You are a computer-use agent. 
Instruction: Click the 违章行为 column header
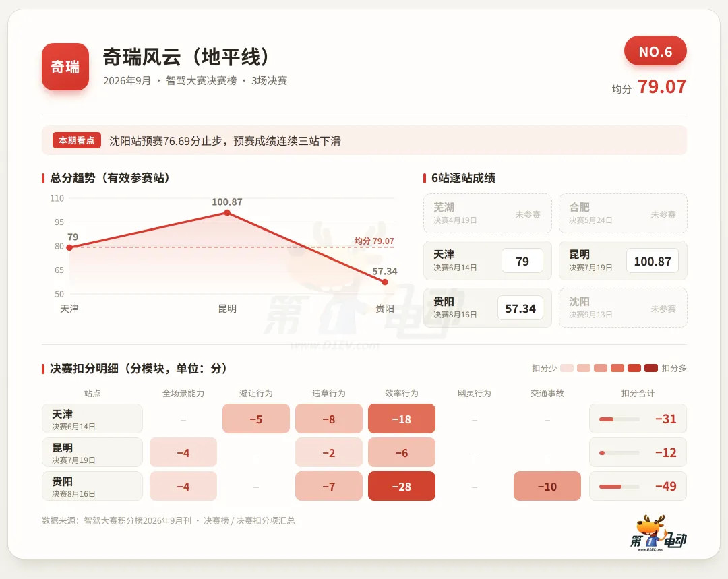click(x=329, y=393)
